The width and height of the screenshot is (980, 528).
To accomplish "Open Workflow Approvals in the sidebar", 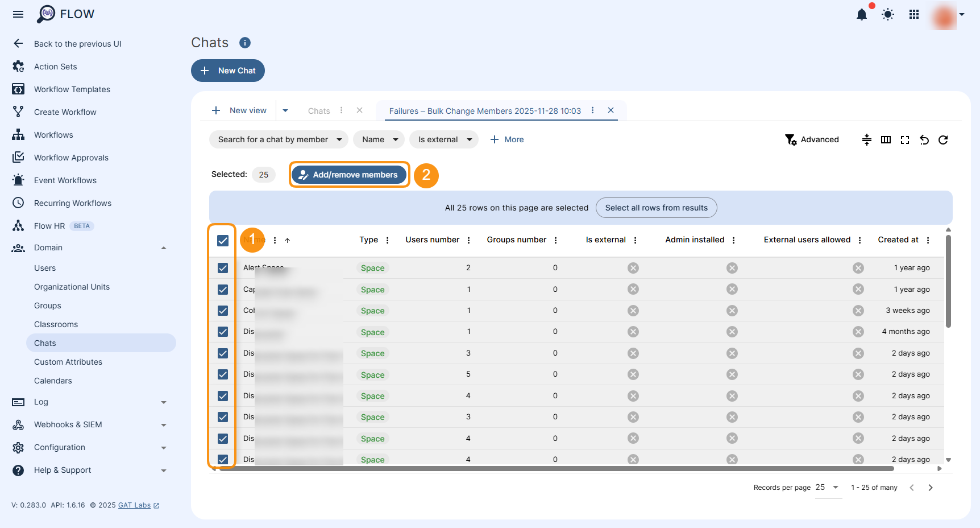I will coord(71,158).
